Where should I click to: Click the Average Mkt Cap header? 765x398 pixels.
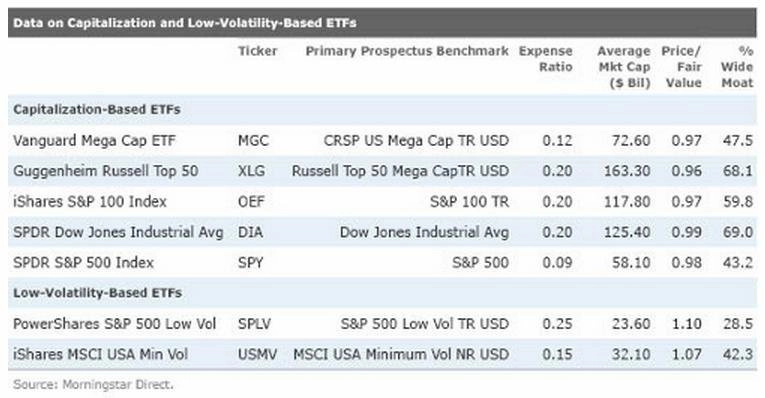point(624,67)
